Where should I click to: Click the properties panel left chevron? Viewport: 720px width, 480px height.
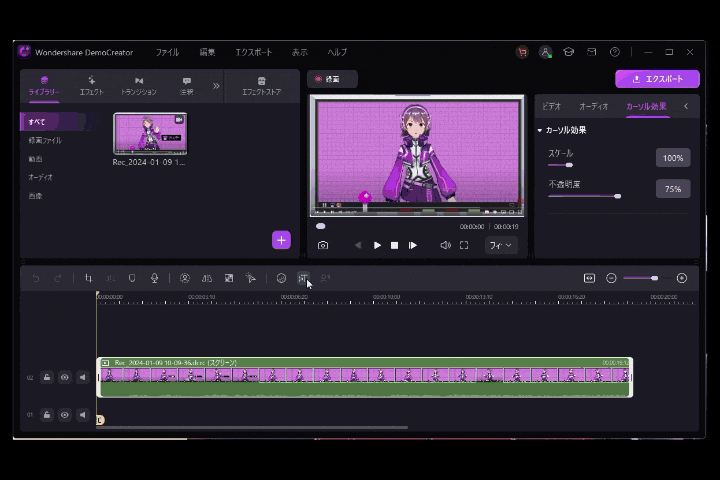click(x=686, y=107)
